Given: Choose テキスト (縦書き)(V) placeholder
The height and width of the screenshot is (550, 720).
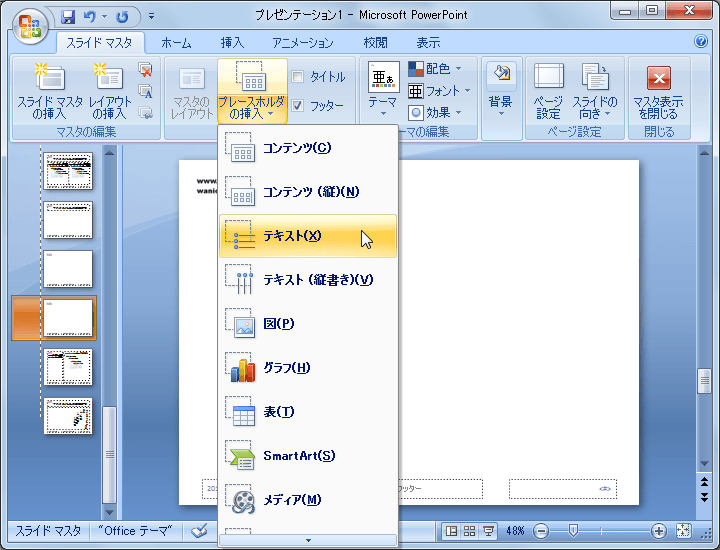Looking at the screenshot, I should (x=308, y=280).
